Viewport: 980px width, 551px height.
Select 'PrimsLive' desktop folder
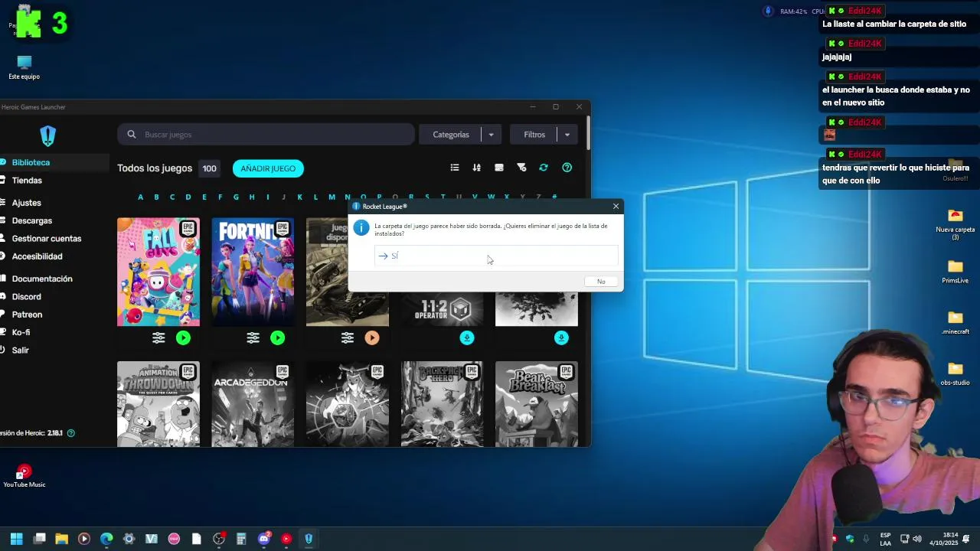point(955,272)
